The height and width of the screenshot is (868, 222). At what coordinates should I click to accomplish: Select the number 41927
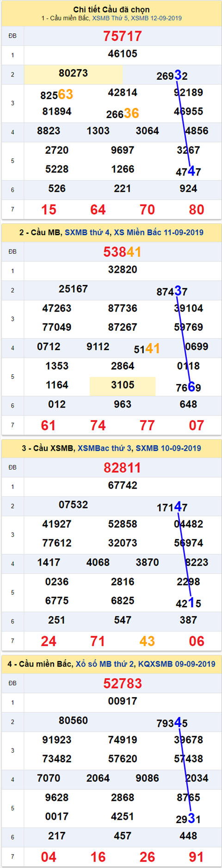(x=57, y=524)
